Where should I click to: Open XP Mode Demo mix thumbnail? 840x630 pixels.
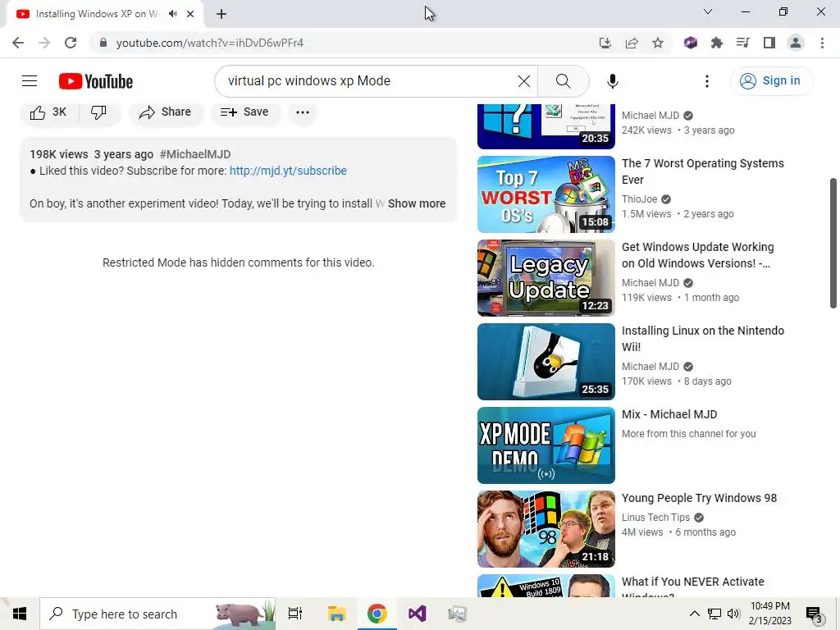pos(546,445)
